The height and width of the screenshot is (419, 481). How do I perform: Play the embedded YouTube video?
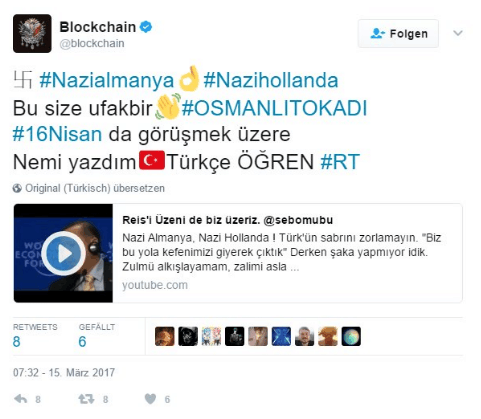tap(63, 253)
